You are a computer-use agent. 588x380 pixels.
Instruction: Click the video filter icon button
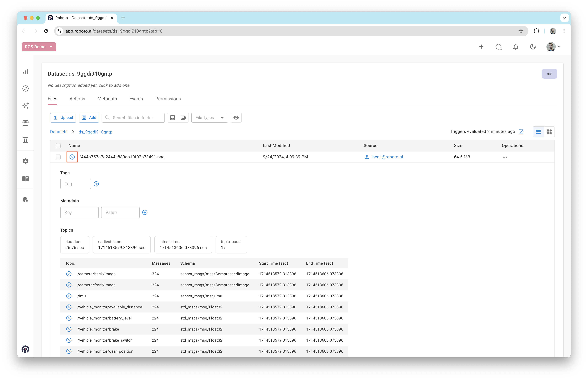[x=183, y=118]
